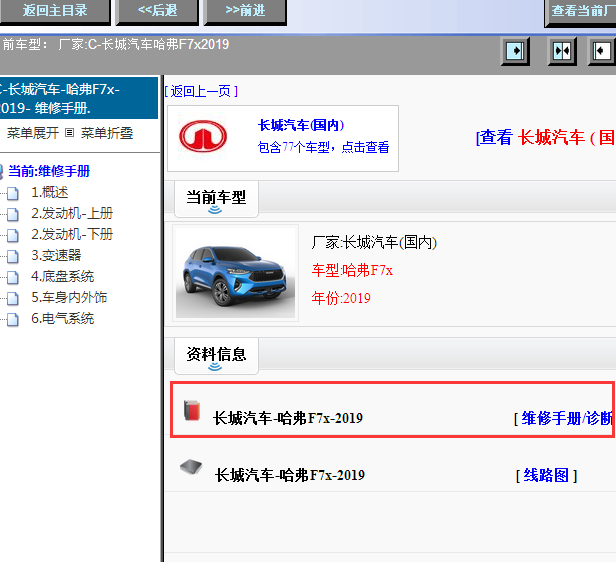Open the 返回上一页 link
This screenshot has height=562, width=616.
pyautogui.click(x=201, y=92)
